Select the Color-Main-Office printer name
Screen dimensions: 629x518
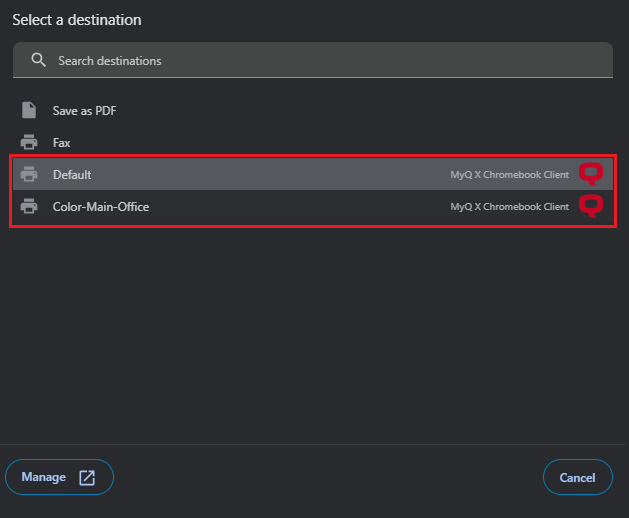(x=101, y=207)
